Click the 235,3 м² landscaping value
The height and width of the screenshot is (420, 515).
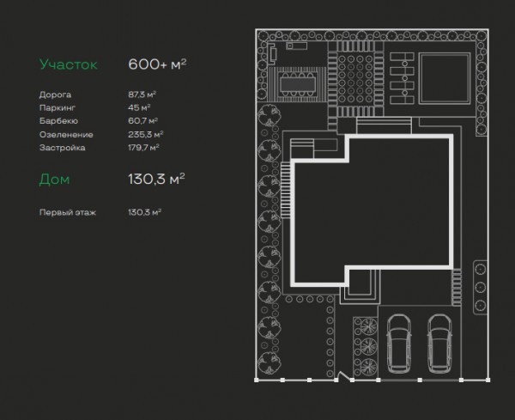[145, 134]
